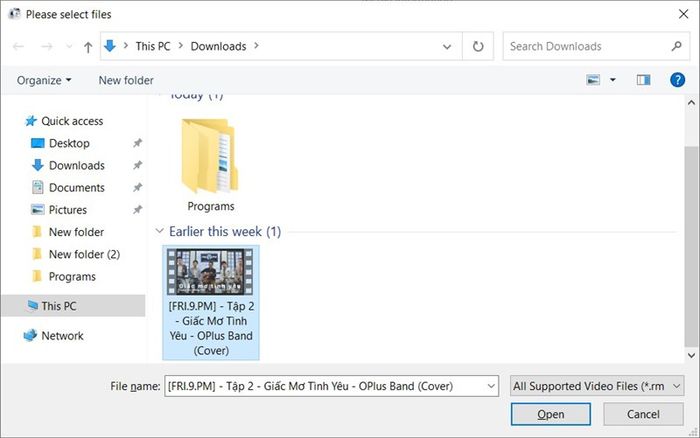
Task: Open the Organize menu
Action: [44, 80]
